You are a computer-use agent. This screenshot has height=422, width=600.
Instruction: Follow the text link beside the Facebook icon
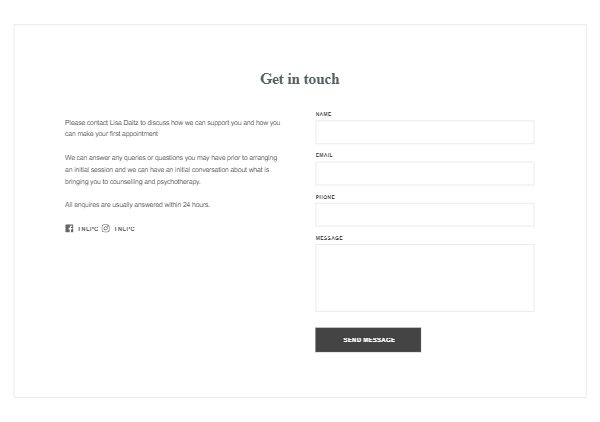[88, 229]
